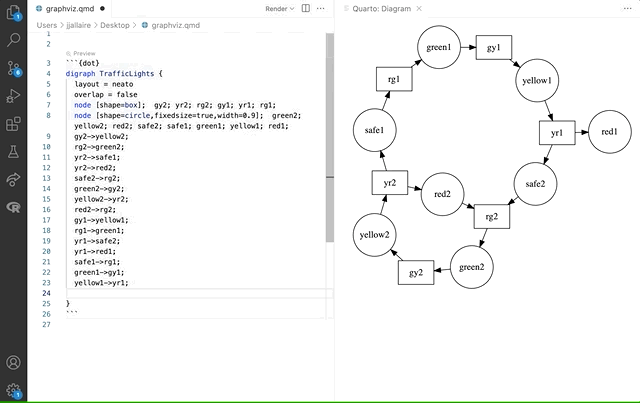Open the Explorer view in activity bar

(x=13, y=12)
